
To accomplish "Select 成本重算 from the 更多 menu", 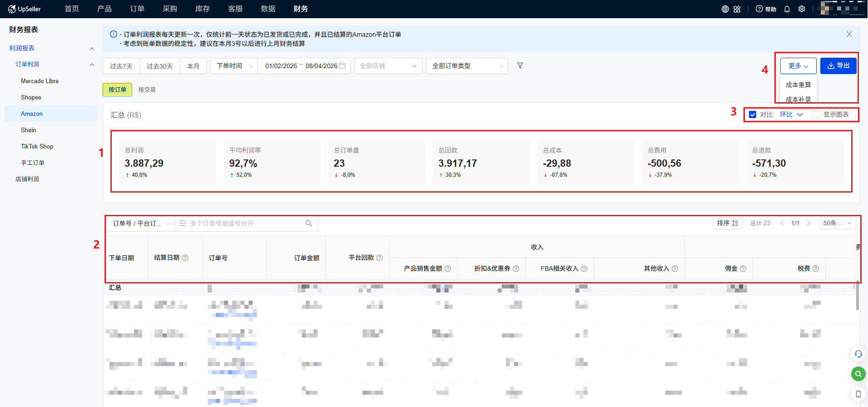I will click(x=798, y=85).
